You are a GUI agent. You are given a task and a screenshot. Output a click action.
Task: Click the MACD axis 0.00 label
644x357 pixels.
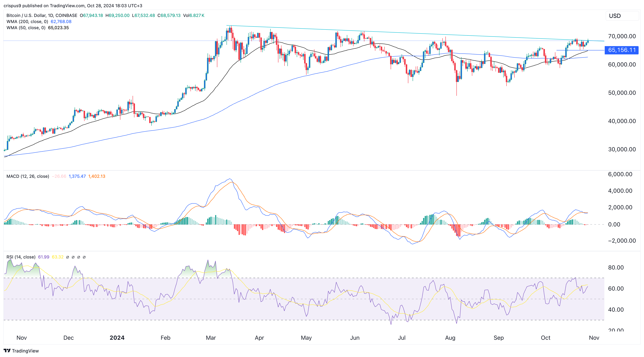614,224
